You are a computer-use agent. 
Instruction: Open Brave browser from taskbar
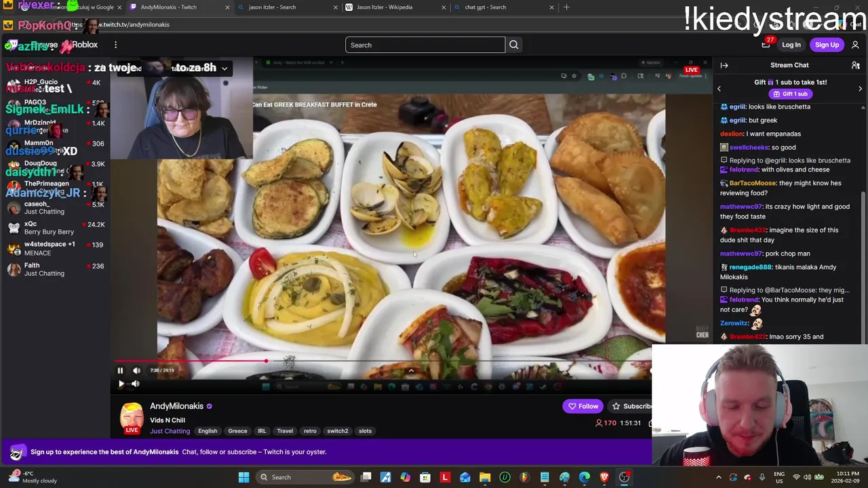pyautogui.click(x=604, y=477)
